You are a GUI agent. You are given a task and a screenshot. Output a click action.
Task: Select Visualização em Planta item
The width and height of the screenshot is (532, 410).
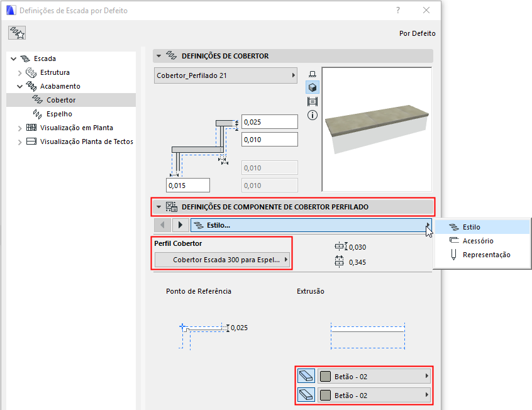[x=76, y=128]
